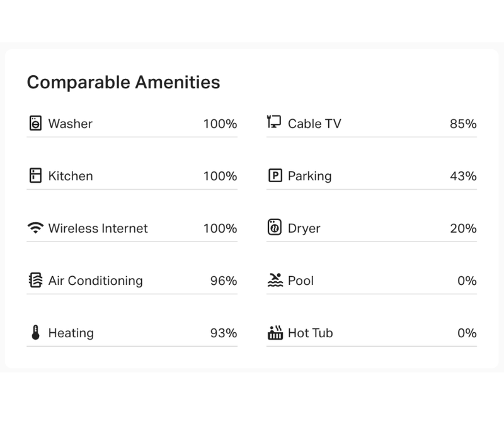This screenshot has width=504, height=423.
Task: Click the 85% value for Cable TV
Action: 463,124
